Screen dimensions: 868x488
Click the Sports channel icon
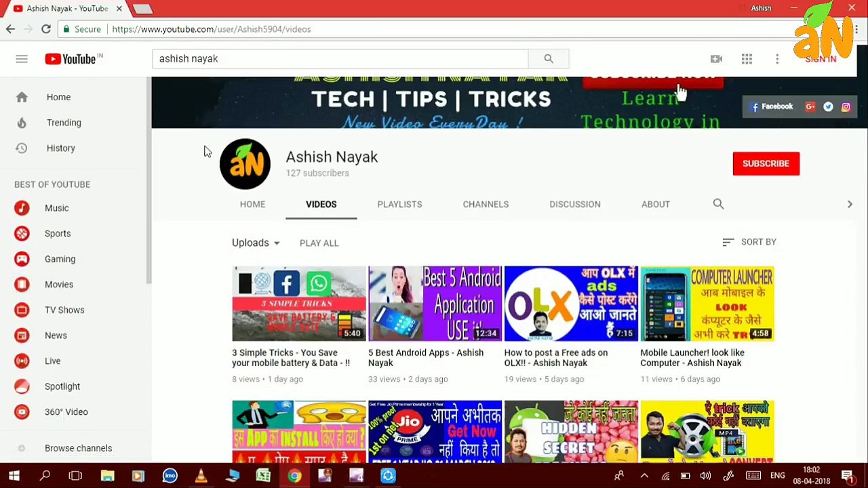[22, 234]
